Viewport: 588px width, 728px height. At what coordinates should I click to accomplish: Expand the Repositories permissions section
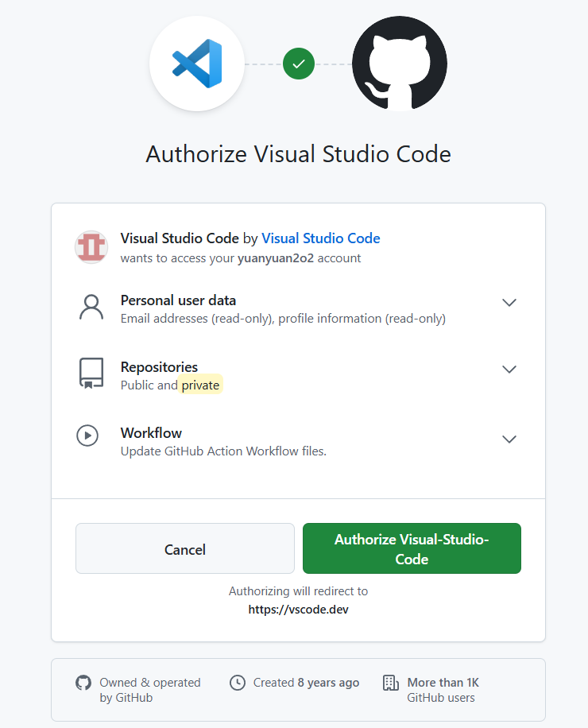pos(509,369)
